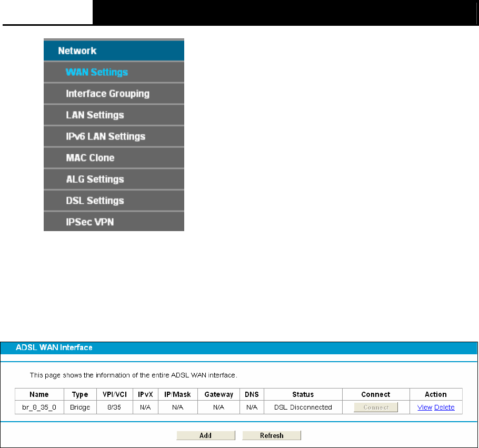
Task: Click the Status column header
Action: [303, 394]
